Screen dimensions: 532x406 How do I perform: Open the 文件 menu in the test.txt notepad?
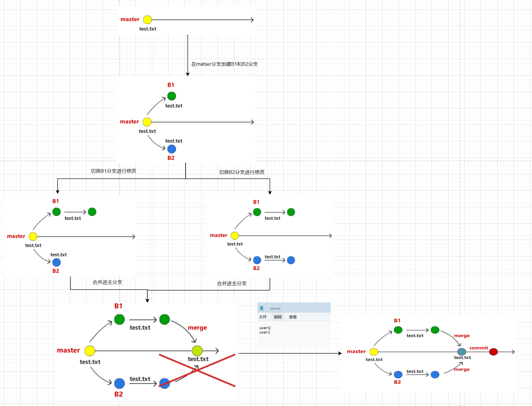coord(263,317)
